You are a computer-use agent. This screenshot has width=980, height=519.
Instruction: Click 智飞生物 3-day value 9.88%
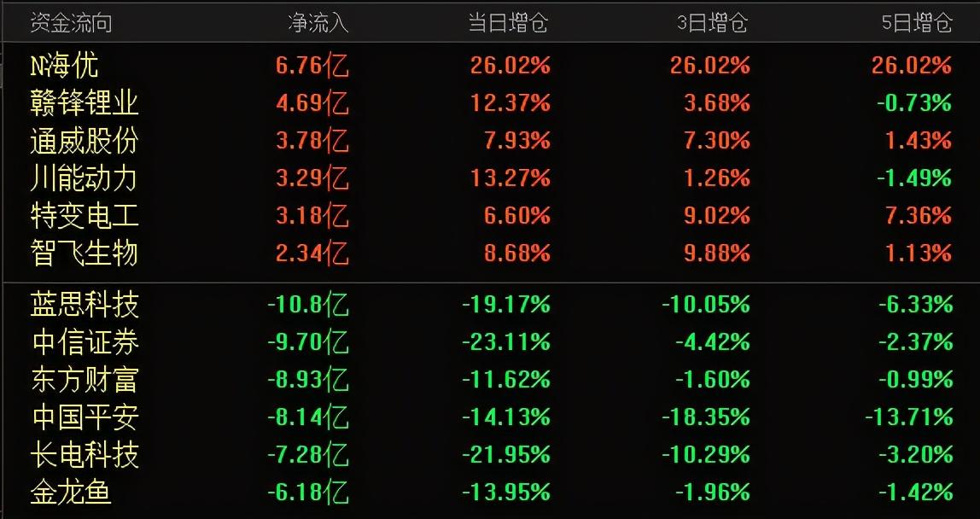click(x=717, y=253)
